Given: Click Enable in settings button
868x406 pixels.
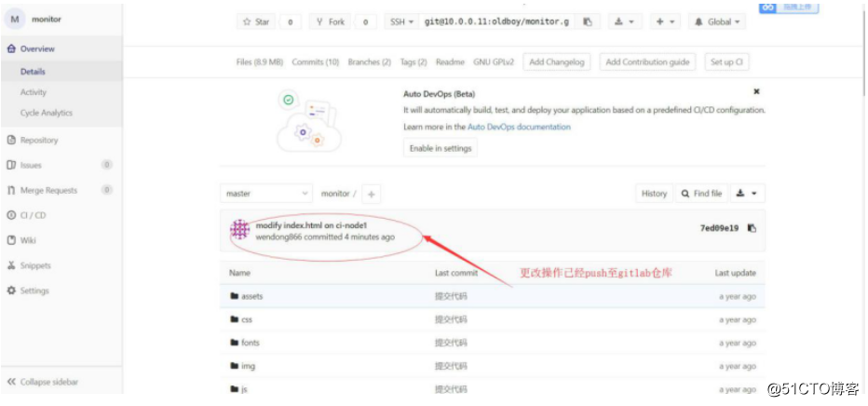Looking at the screenshot, I should click(441, 148).
